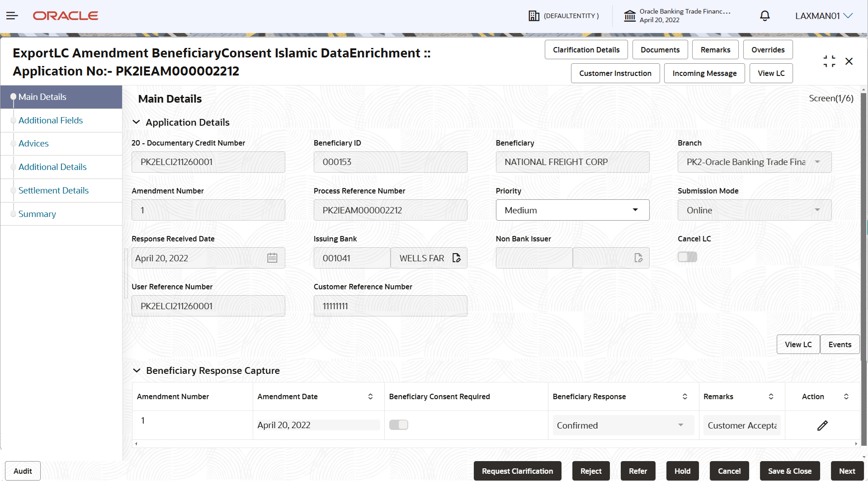
Task: Open the Issuing Bank lookup icon
Action: tap(456, 258)
